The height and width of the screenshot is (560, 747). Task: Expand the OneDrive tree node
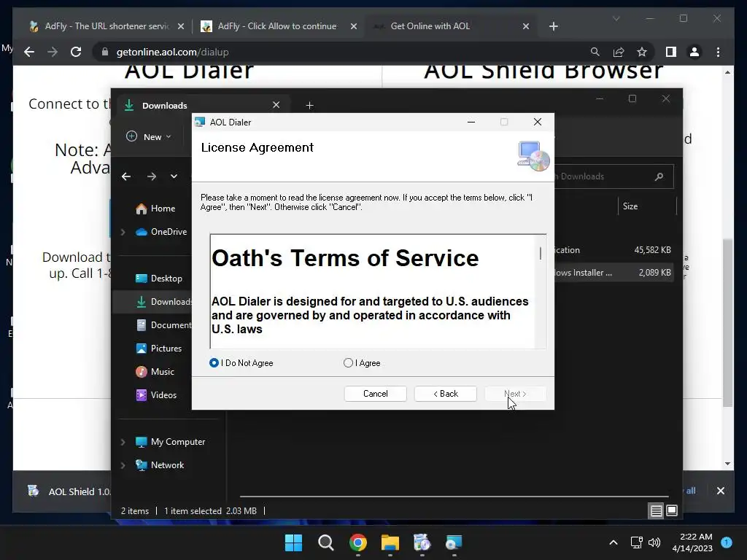pos(123,232)
